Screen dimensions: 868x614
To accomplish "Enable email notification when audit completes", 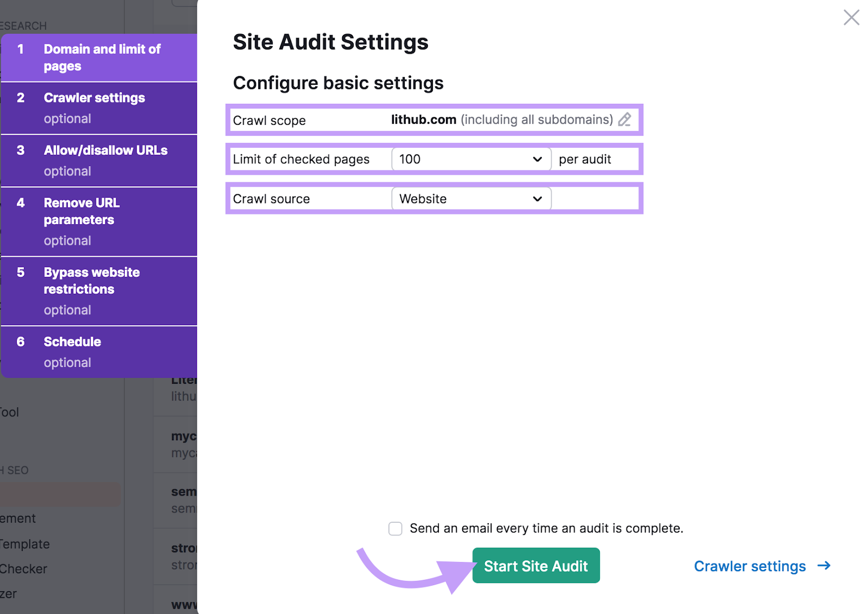I will [x=395, y=529].
